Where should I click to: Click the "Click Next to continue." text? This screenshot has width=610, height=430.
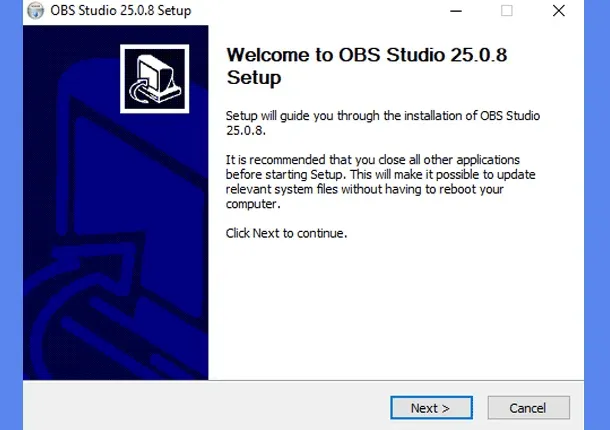click(286, 233)
